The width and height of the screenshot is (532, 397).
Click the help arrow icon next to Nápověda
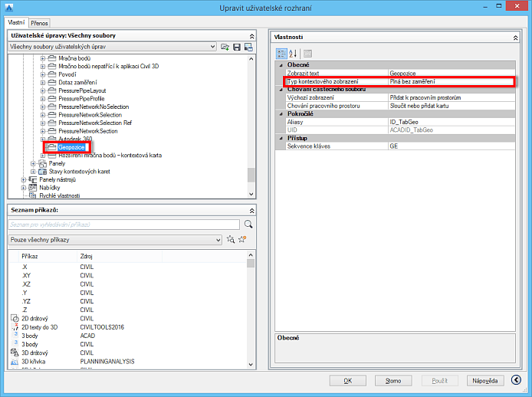tap(515, 380)
